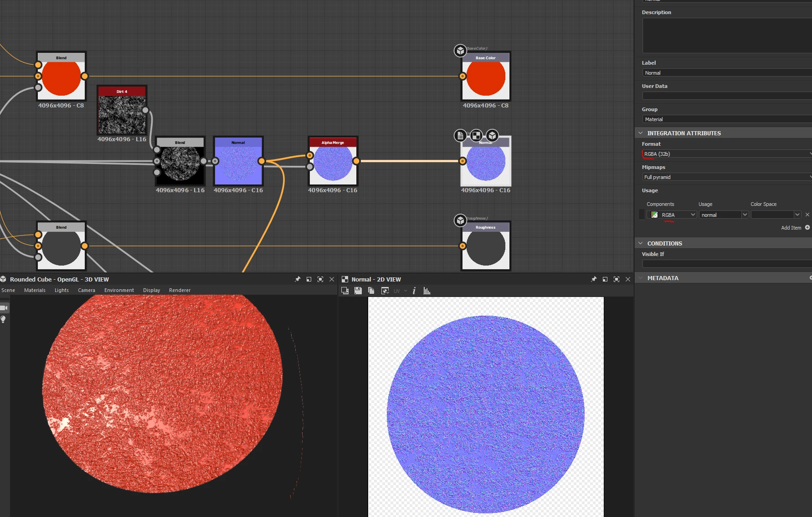Select the Dirt 4 node thumbnail
Screen dimensions: 812x517
[x=122, y=114]
